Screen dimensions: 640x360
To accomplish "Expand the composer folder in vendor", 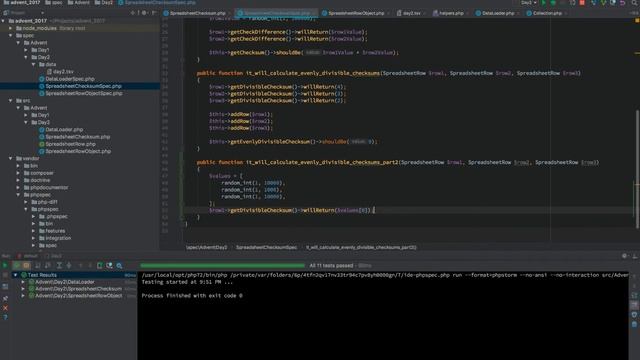I will [x=18, y=173].
